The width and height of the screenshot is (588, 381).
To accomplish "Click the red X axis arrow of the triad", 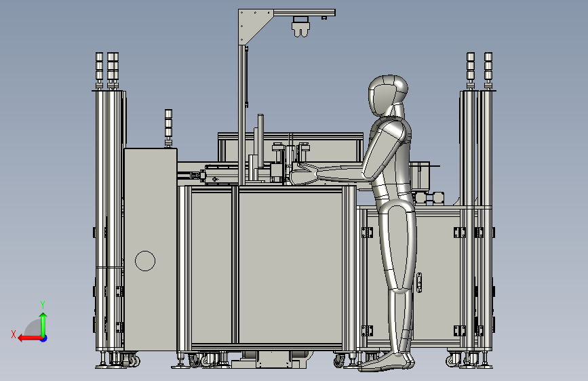I will click(30, 338).
